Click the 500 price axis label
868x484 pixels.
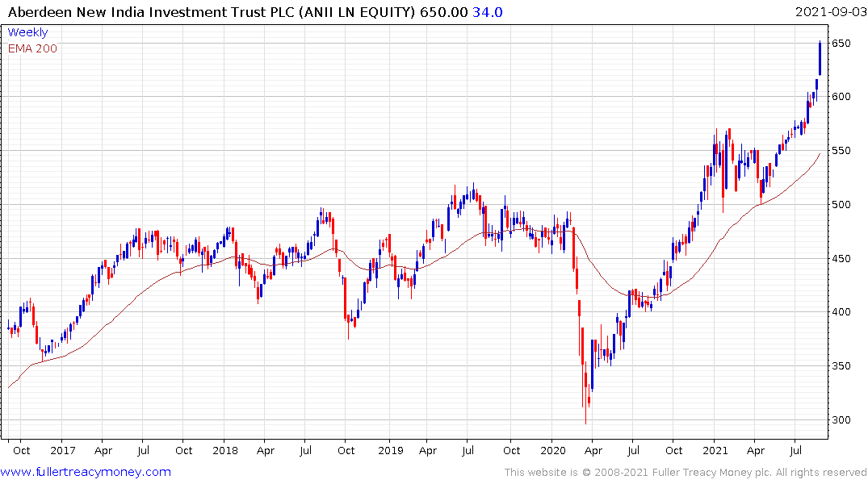(x=841, y=205)
